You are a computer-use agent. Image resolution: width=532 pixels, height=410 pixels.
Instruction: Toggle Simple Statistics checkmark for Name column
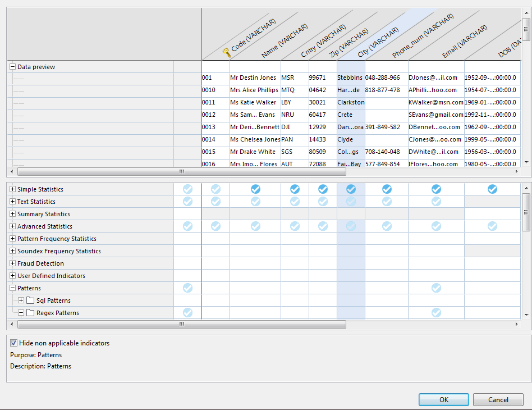click(x=255, y=189)
